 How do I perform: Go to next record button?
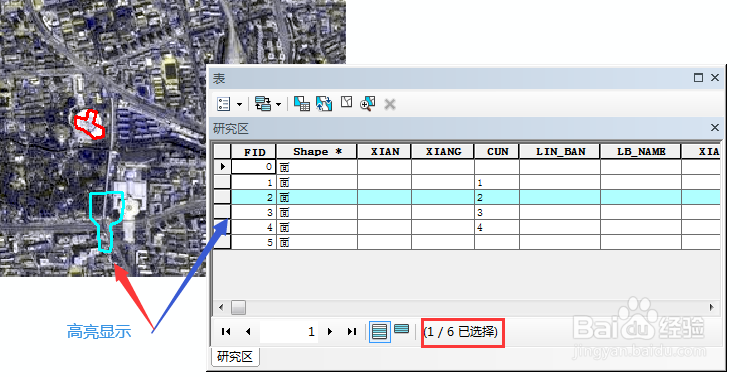[x=330, y=331]
